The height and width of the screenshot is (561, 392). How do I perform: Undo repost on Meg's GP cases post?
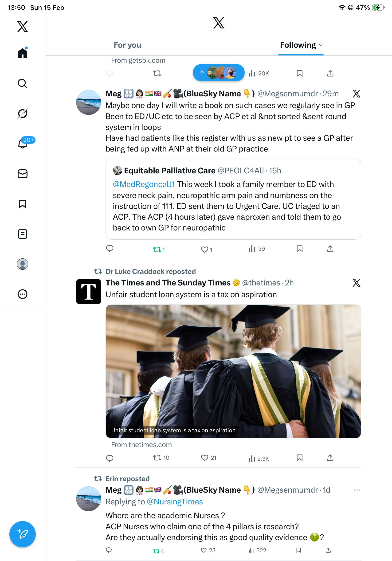click(x=157, y=249)
